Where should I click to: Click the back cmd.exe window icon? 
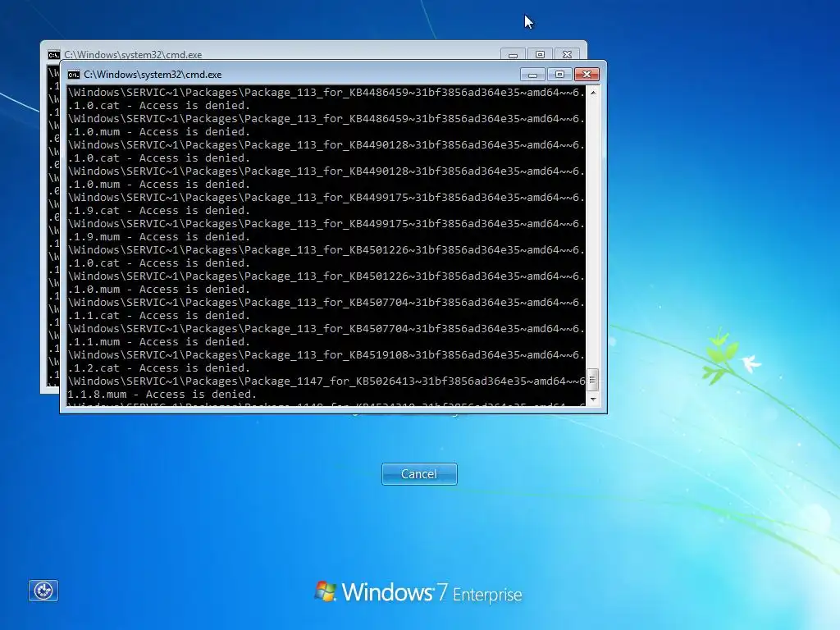coord(53,55)
